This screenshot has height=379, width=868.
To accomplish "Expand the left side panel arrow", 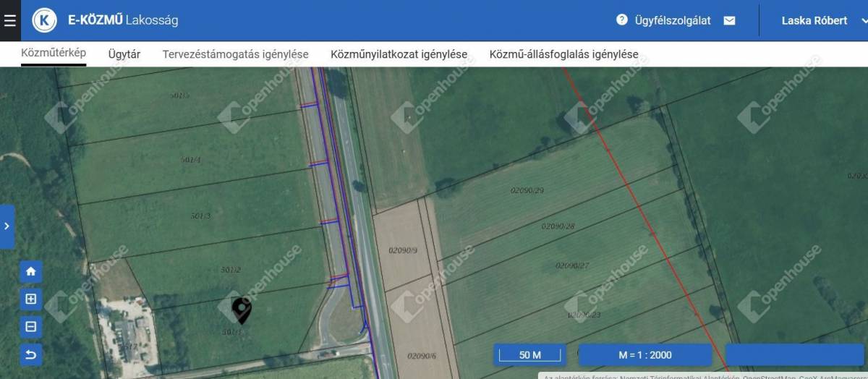I will (7, 226).
